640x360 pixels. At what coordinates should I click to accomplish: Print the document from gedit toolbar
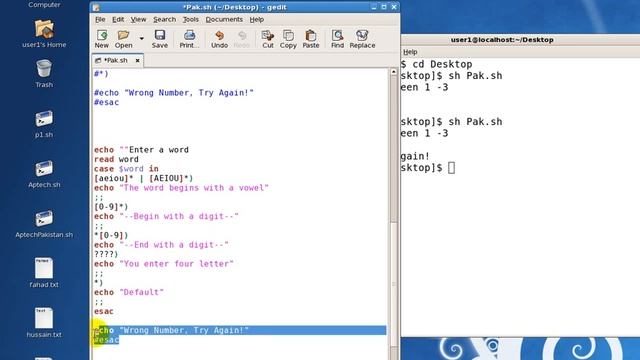click(189, 39)
